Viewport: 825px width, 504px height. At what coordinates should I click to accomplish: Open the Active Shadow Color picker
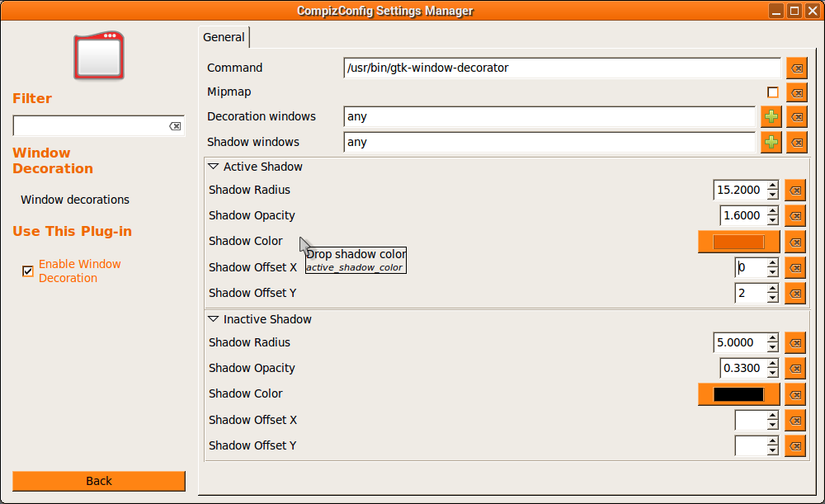738,242
